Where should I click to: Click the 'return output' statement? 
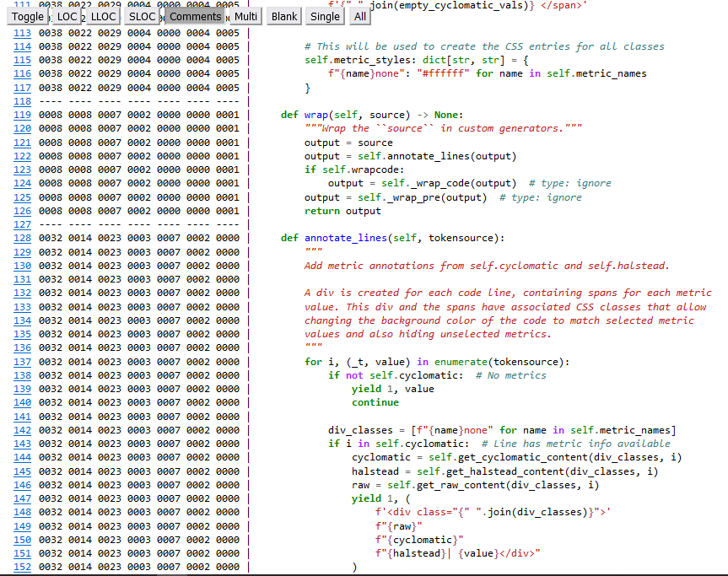[x=342, y=211]
